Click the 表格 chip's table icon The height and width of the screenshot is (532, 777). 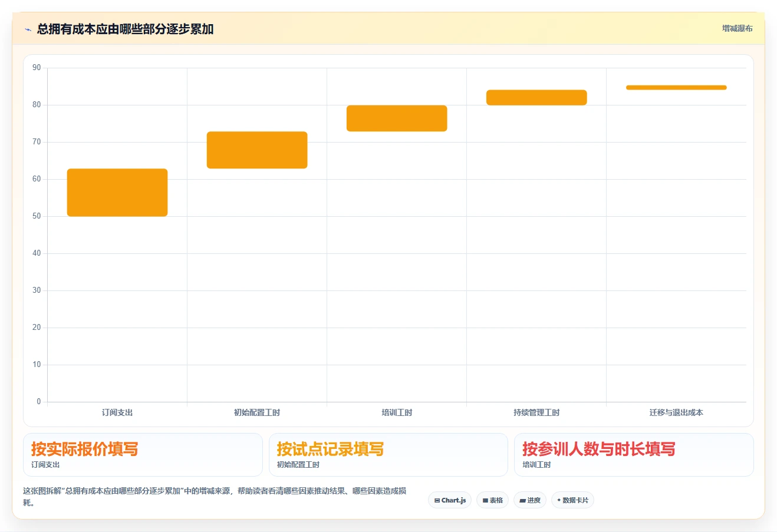coord(485,501)
